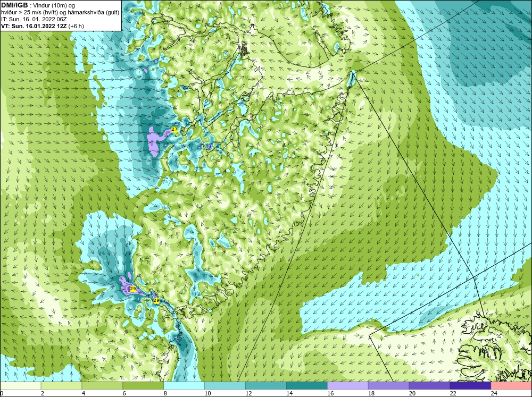Pick the 12–14 m/s teal legend swatch
This screenshot has height=397, width=532.
[266, 386]
